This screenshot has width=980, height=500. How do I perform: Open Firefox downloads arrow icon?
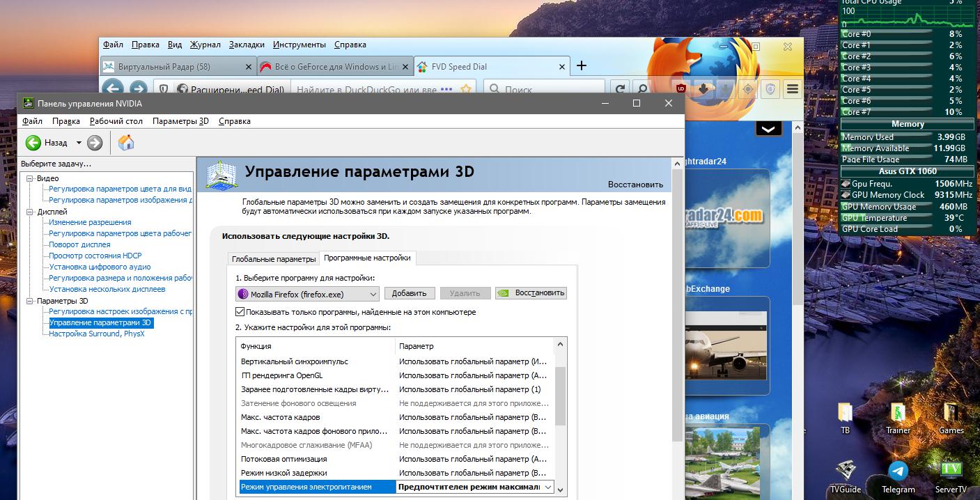[x=703, y=88]
